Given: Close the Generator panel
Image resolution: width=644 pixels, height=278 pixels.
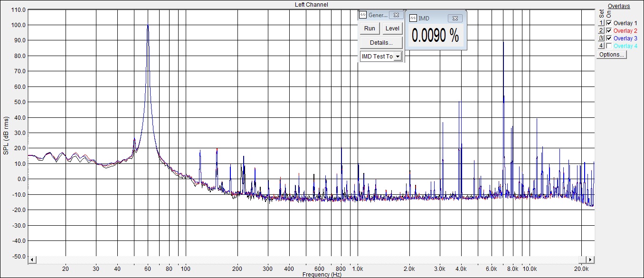Looking at the screenshot, I should tap(396, 15).
